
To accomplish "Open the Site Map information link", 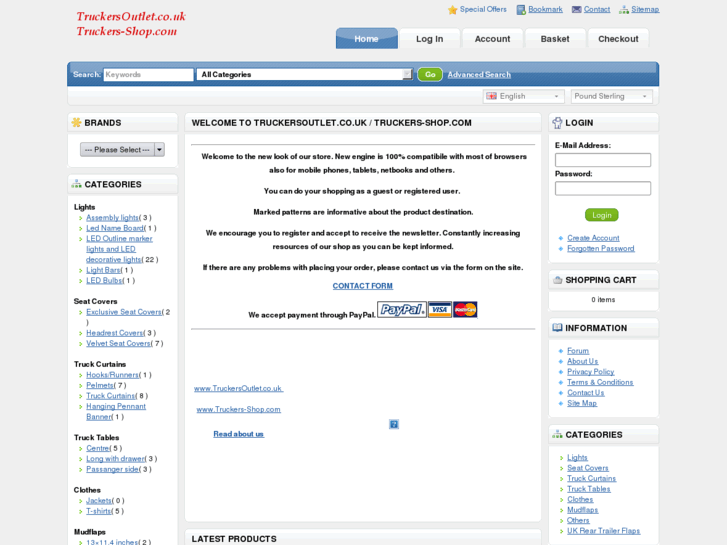I will 582,403.
